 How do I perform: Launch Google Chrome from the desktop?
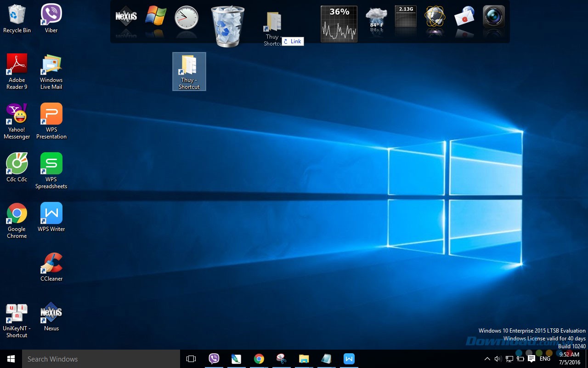click(17, 214)
